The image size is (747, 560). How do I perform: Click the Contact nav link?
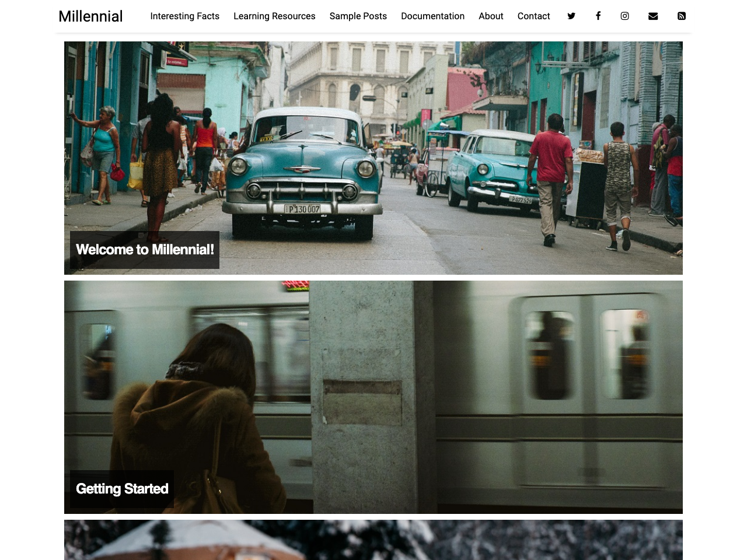point(533,16)
